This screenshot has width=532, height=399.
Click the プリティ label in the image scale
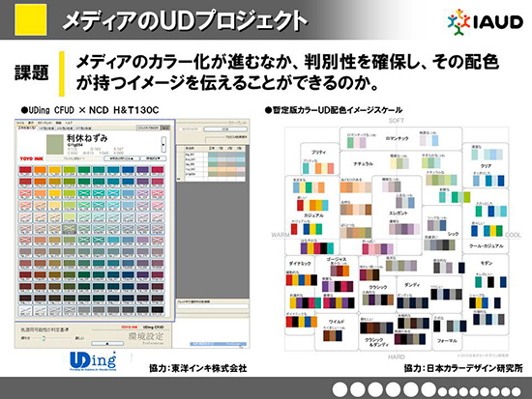(318, 153)
